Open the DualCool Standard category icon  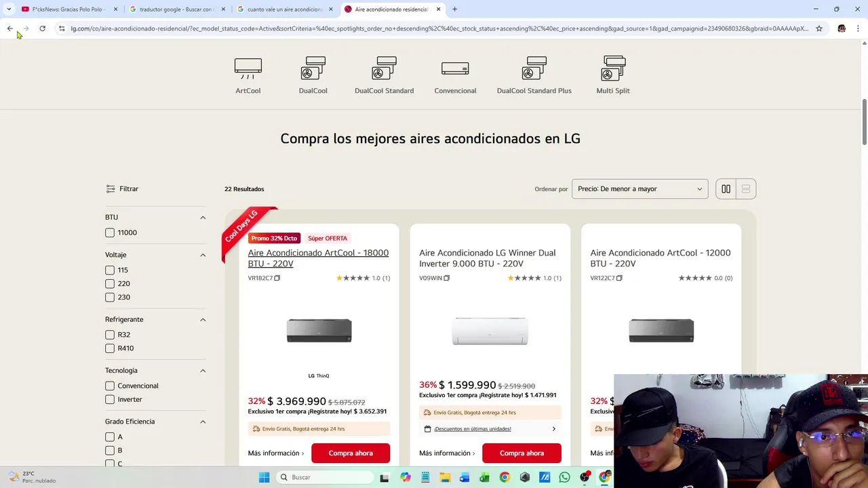pyautogui.click(x=384, y=68)
